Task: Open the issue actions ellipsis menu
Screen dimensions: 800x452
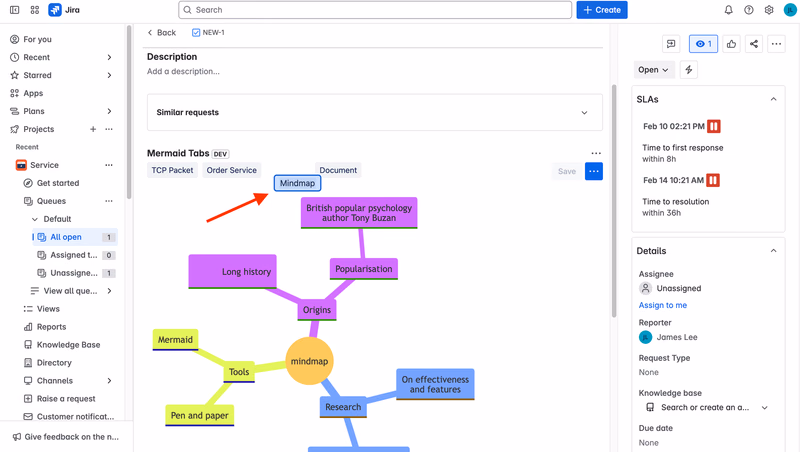Action: click(776, 44)
